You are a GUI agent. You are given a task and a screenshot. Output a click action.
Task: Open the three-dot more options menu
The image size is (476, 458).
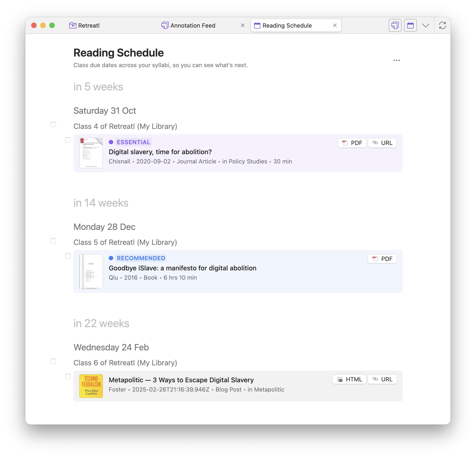click(x=396, y=60)
